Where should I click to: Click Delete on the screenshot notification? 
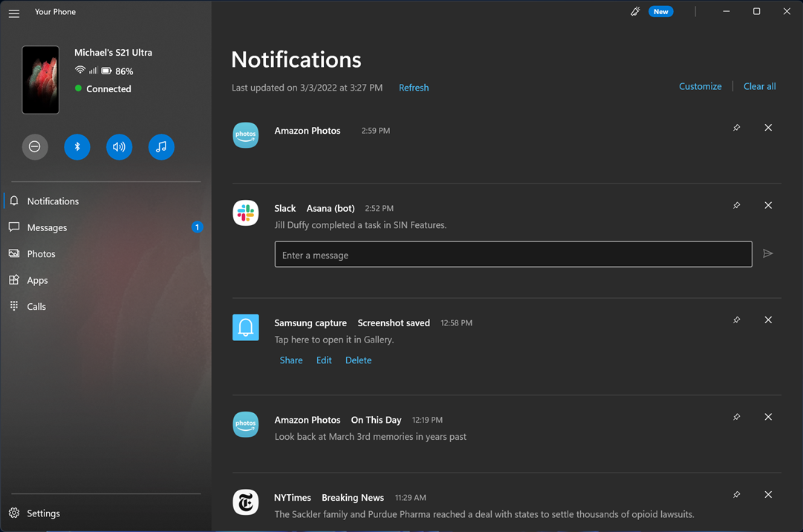[x=358, y=360]
